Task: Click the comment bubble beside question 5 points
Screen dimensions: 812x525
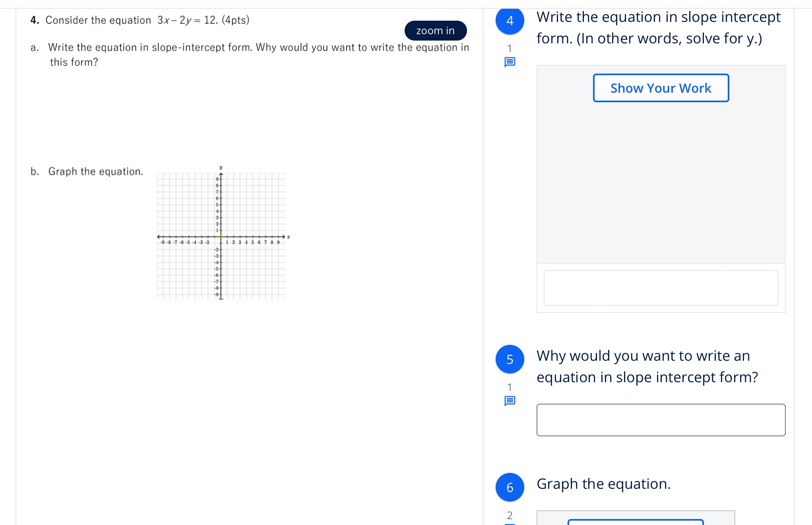Action: (510, 401)
